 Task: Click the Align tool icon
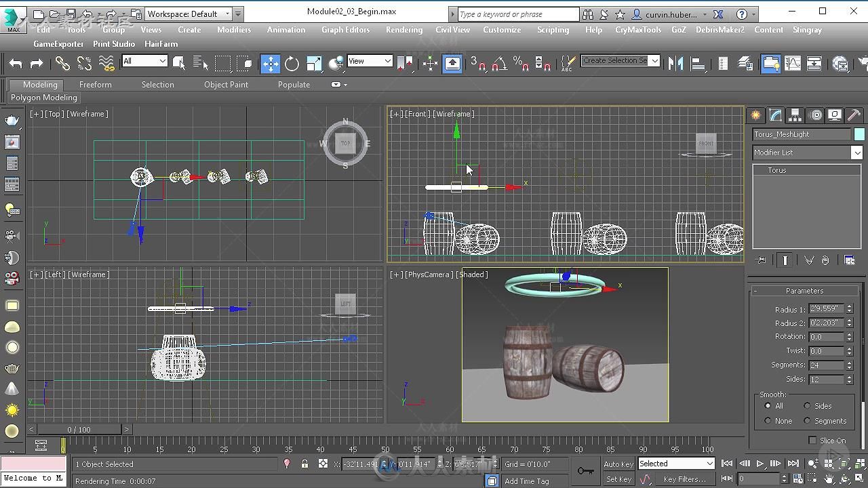tap(697, 64)
